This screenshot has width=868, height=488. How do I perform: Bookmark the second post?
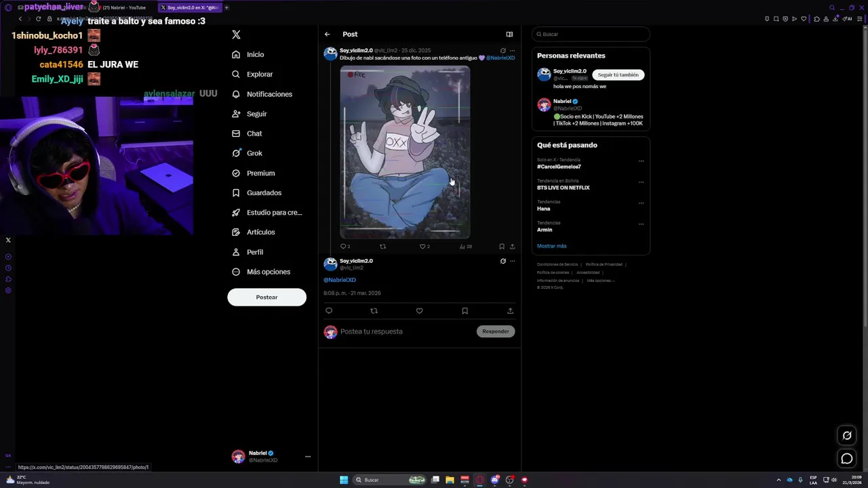(x=465, y=310)
